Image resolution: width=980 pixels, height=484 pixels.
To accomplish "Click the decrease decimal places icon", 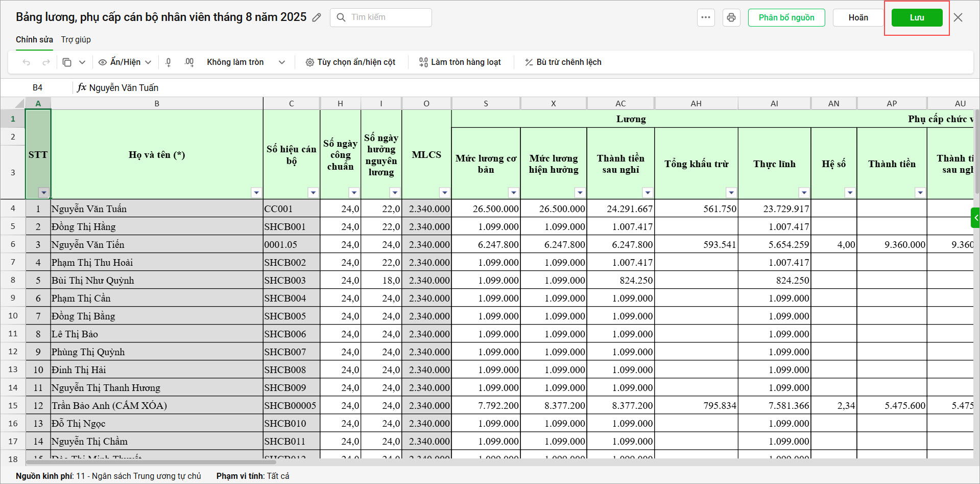I will click(169, 62).
